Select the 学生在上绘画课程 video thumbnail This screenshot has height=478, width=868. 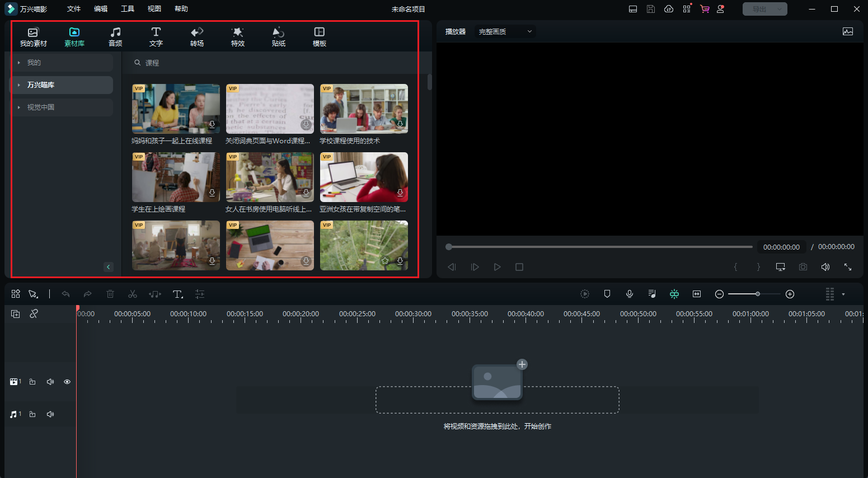click(x=176, y=177)
